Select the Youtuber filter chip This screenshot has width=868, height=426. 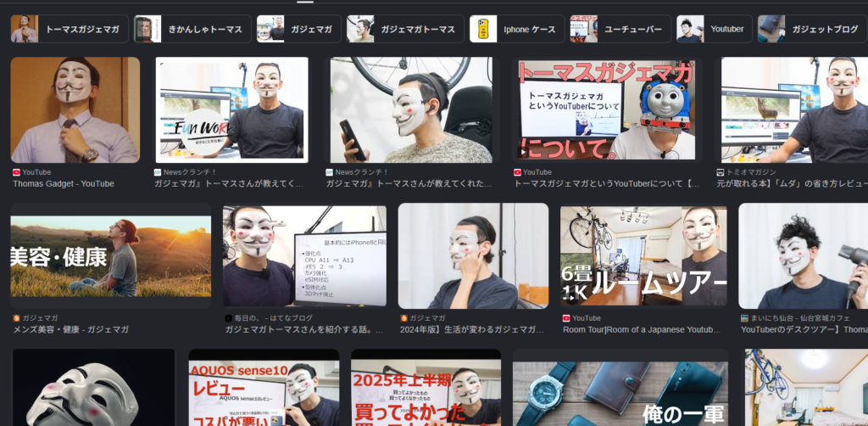tap(714, 29)
